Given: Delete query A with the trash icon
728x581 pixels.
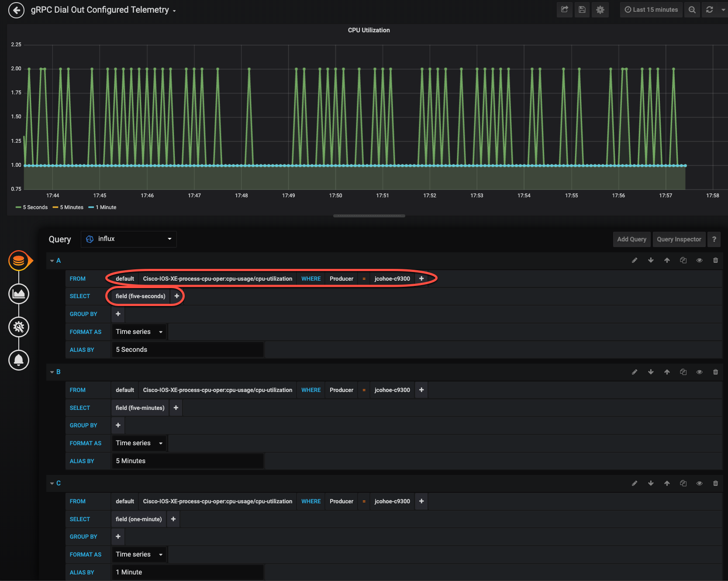Looking at the screenshot, I should pos(715,261).
